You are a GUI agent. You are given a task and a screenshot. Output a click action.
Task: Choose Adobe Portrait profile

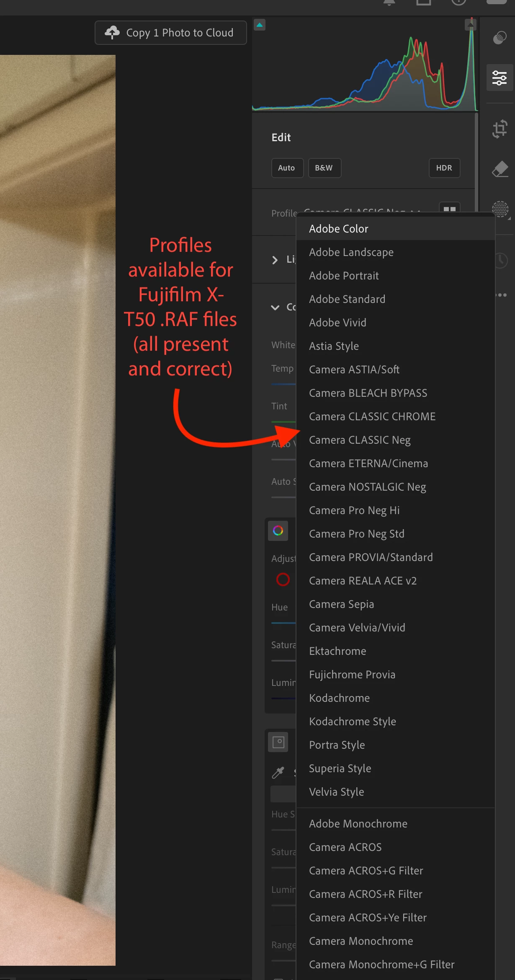pos(396,276)
